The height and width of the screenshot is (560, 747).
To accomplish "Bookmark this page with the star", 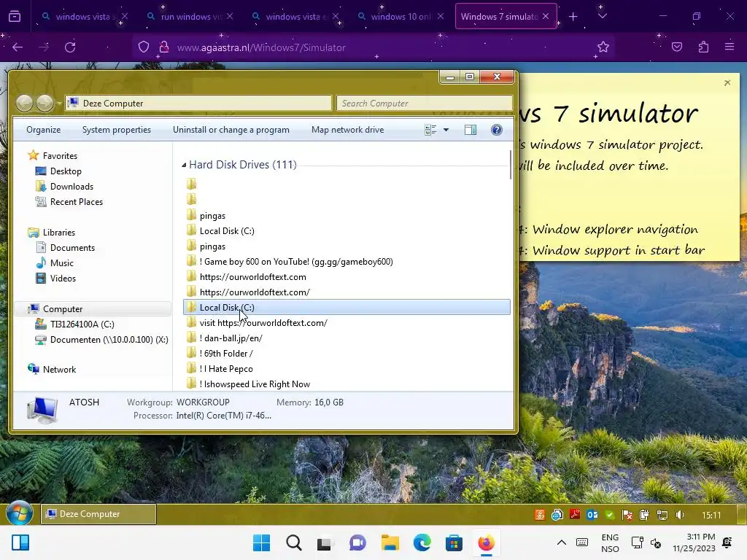I will 603,47.
